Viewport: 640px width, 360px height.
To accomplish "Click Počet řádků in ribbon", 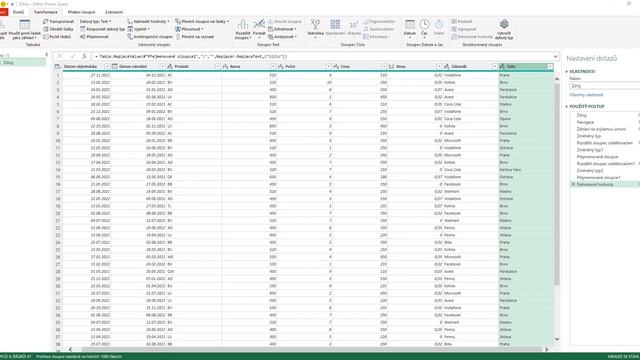I will click(57, 37).
